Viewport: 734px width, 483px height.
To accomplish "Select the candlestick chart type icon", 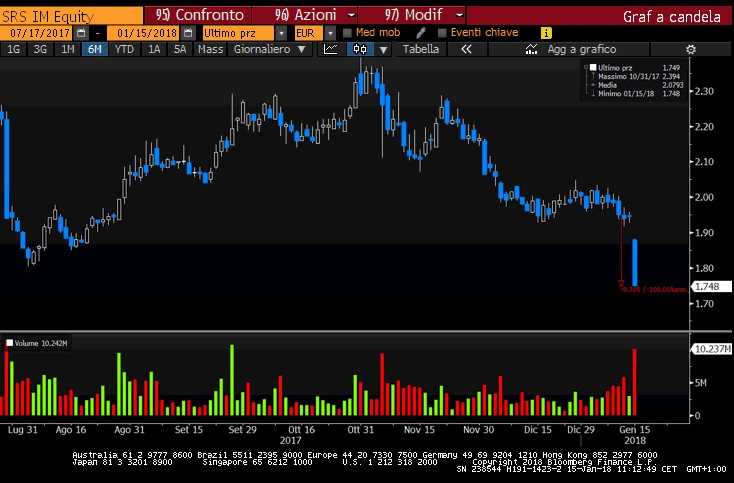I will [360, 49].
